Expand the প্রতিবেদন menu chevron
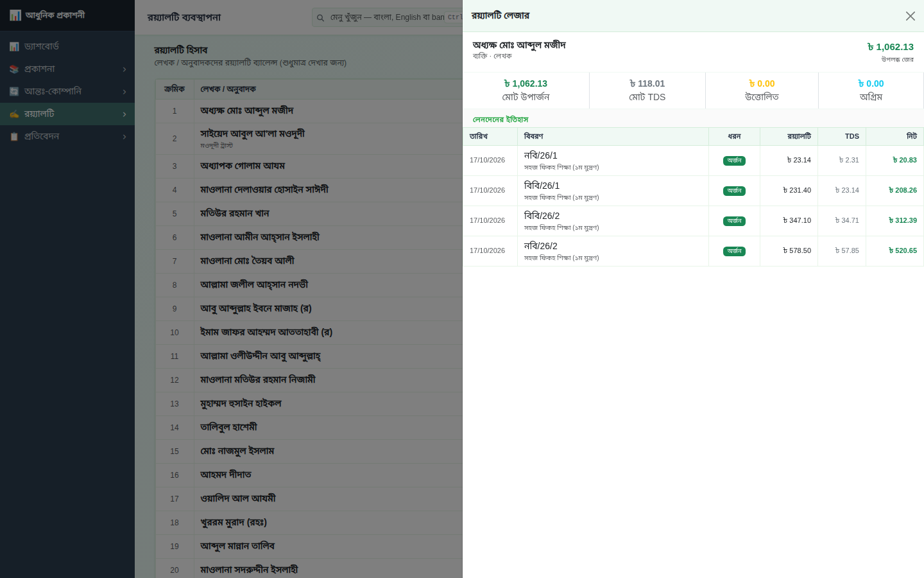The image size is (924, 578). coord(124,137)
